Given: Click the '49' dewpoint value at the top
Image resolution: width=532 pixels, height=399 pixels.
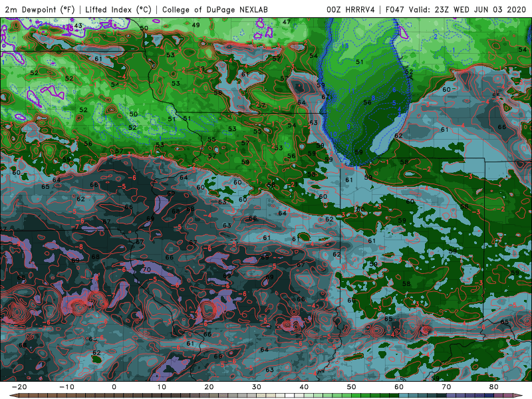Looking at the screenshot, I should (x=196, y=25).
